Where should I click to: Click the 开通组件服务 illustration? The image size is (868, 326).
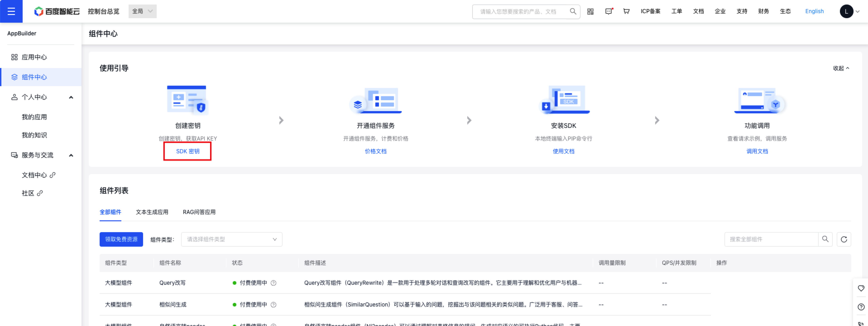coord(375,100)
